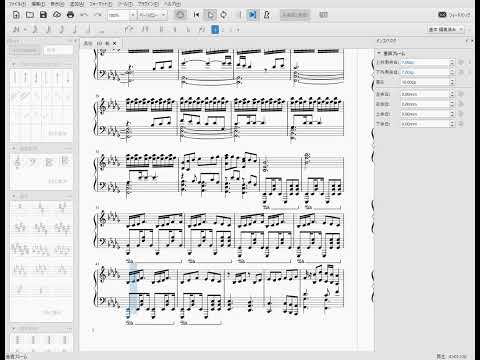
Task: Close the Inspector panel
Action: 472,41
